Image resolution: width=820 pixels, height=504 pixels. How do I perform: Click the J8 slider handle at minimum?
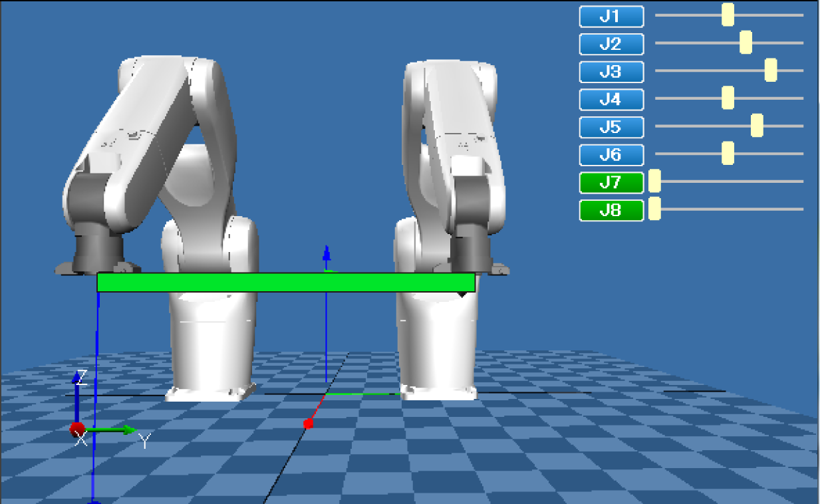(654, 208)
